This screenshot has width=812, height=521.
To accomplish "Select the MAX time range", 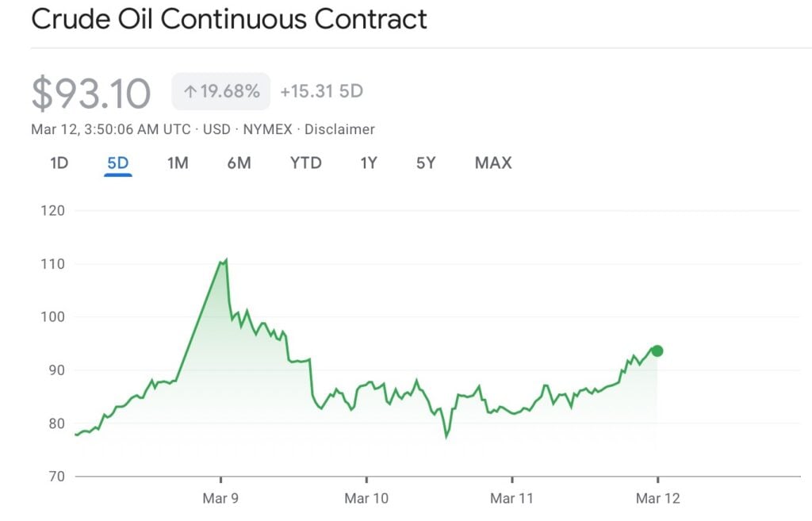I will click(493, 163).
